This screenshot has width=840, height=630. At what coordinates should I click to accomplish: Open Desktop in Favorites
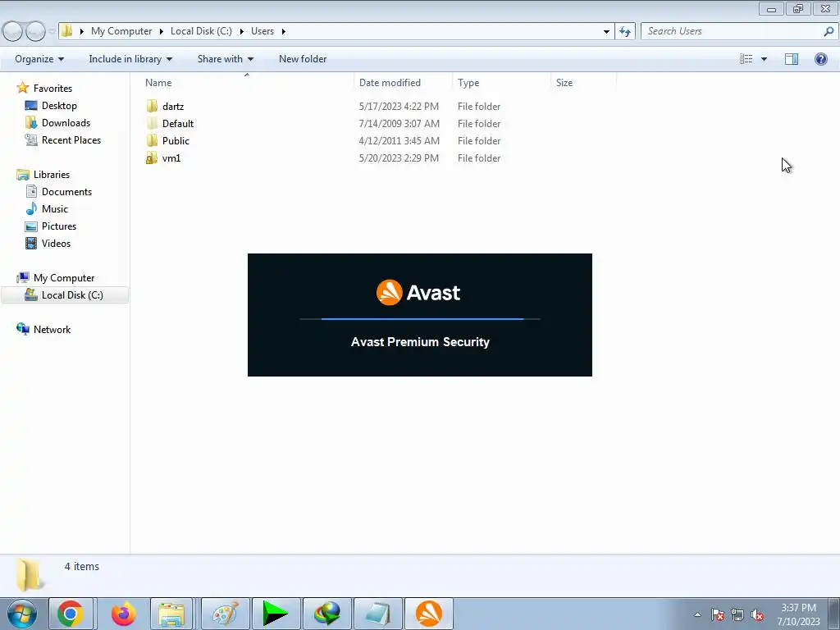[x=59, y=106]
